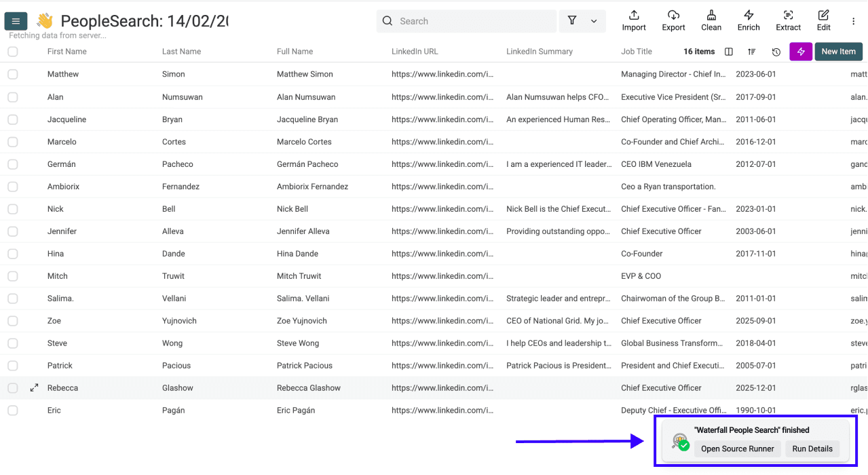Expand Rebecca Glashow's row details
Screen dimensions: 868x475
click(x=34, y=387)
